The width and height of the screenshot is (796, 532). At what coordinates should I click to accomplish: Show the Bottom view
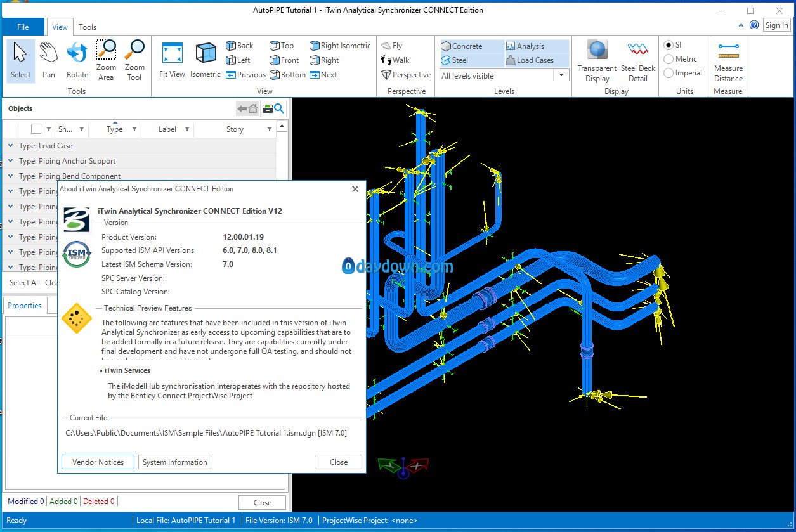pos(288,75)
